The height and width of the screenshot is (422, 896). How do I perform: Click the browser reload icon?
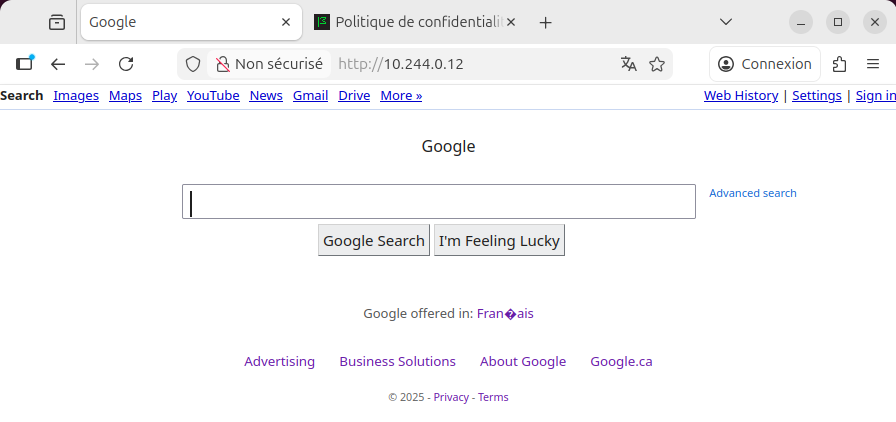(126, 64)
